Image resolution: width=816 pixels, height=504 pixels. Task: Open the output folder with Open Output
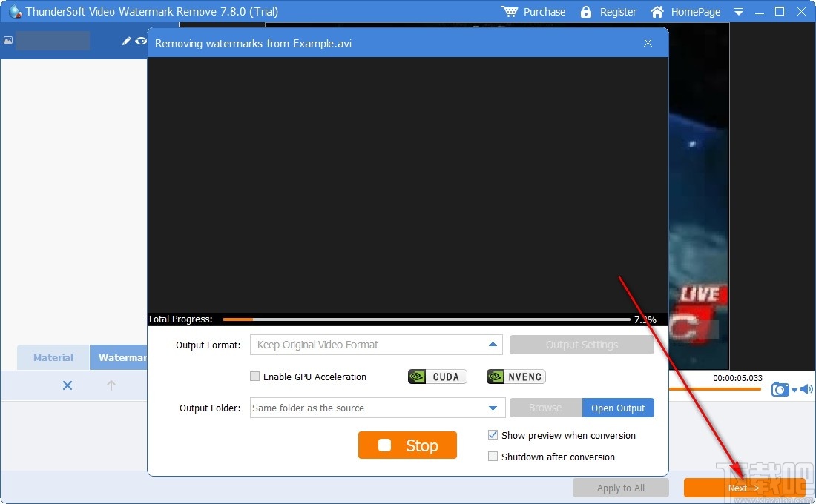(618, 408)
